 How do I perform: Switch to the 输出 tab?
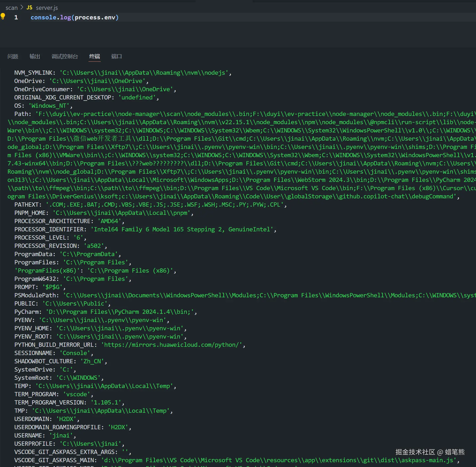[x=35, y=56]
